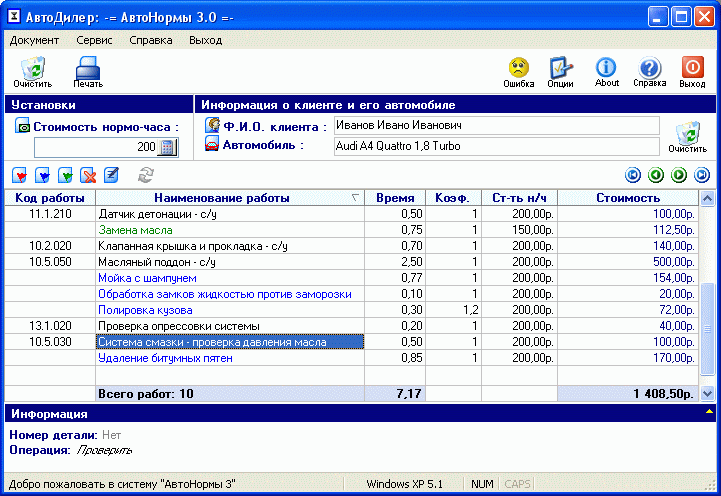
Task: Open the Сервис menu
Action: pyautogui.click(x=93, y=40)
